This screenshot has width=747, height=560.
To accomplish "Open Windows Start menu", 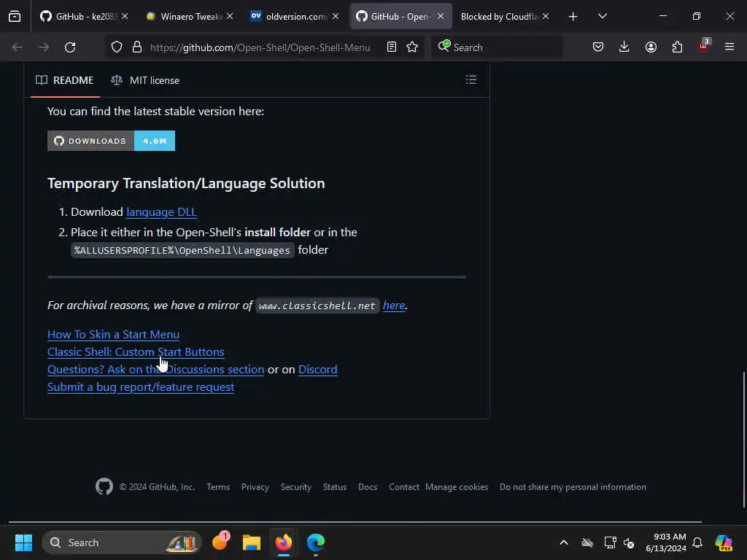I will tap(23, 542).
